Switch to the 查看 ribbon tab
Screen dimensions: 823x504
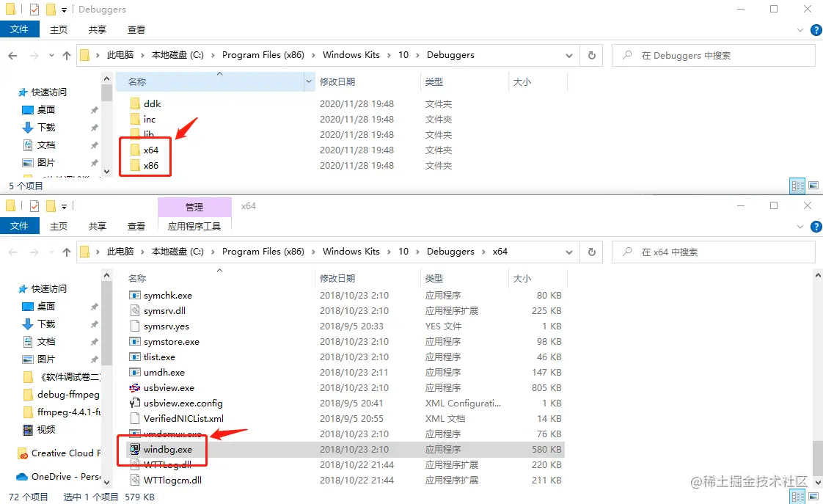pyautogui.click(x=136, y=226)
